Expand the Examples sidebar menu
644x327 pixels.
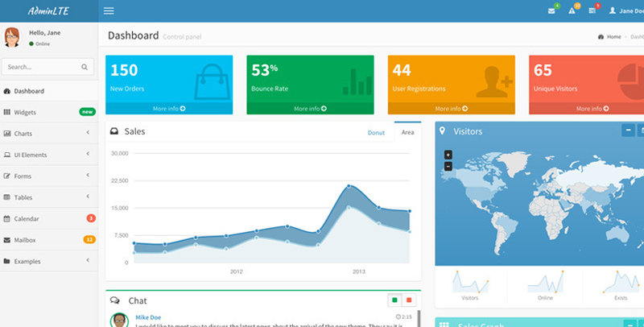tap(49, 261)
